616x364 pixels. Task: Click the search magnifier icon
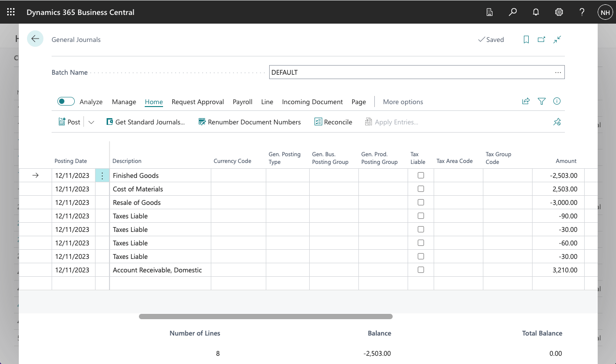(x=513, y=12)
